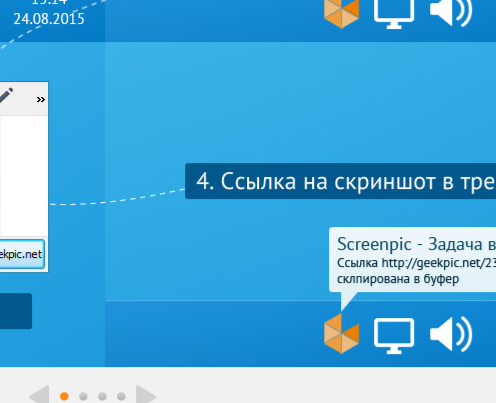496x403 pixels.
Task: Select the third slide indicator dot
Action: (x=102, y=396)
